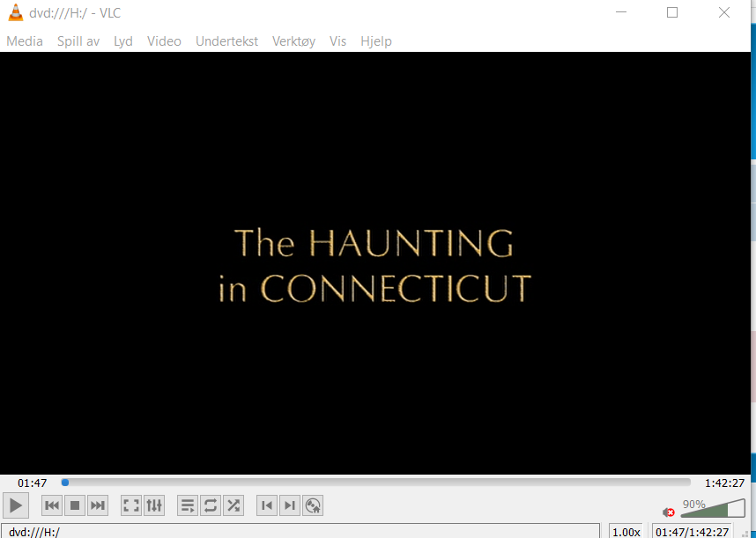Open the Video menu
The image size is (756, 538).
pyautogui.click(x=164, y=41)
